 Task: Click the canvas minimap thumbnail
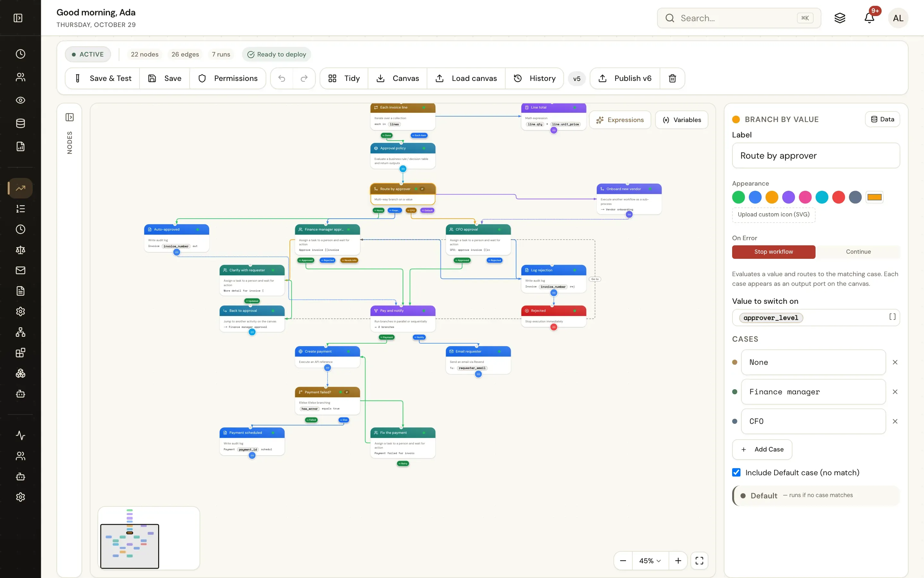point(149,538)
